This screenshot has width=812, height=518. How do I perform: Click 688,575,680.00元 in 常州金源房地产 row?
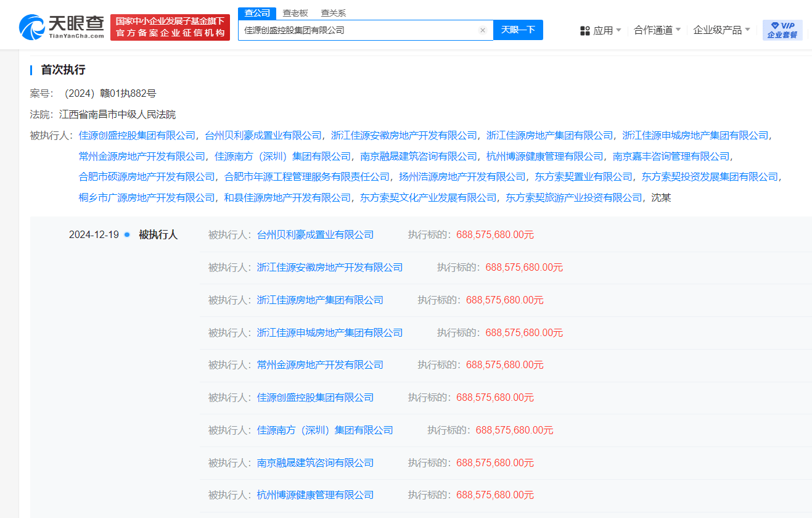pyautogui.click(x=505, y=364)
